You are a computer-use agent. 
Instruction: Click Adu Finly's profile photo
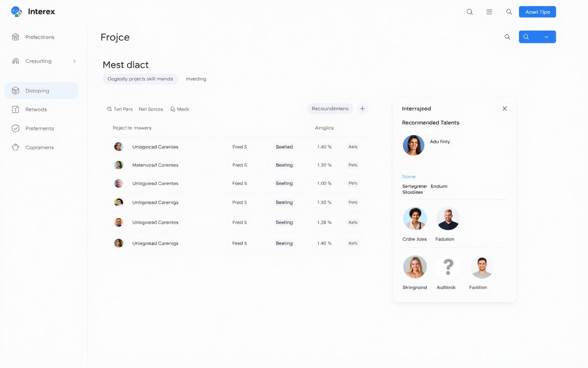(413, 145)
